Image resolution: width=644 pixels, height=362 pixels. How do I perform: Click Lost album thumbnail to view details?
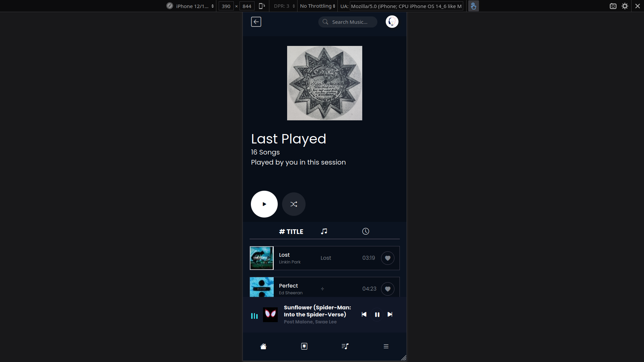pos(261,258)
